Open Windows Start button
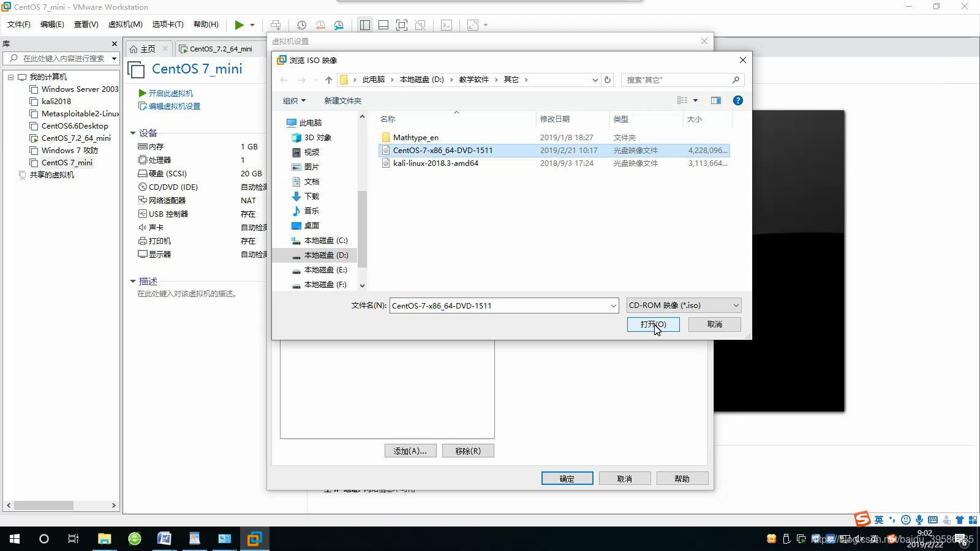 (15, 539)
